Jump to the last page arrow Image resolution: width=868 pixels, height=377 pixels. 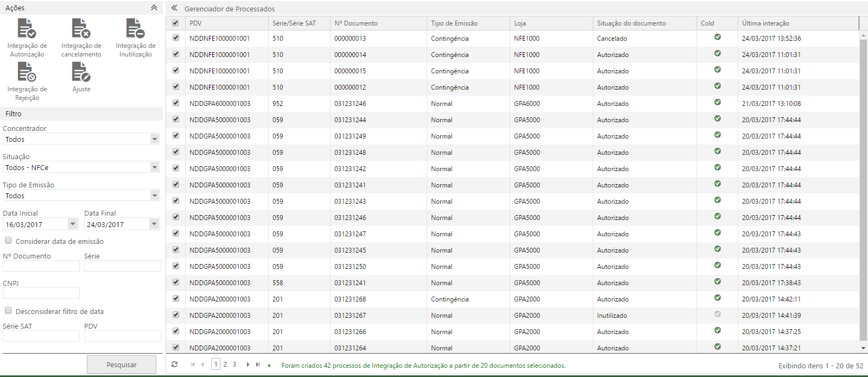coord(258,365)
